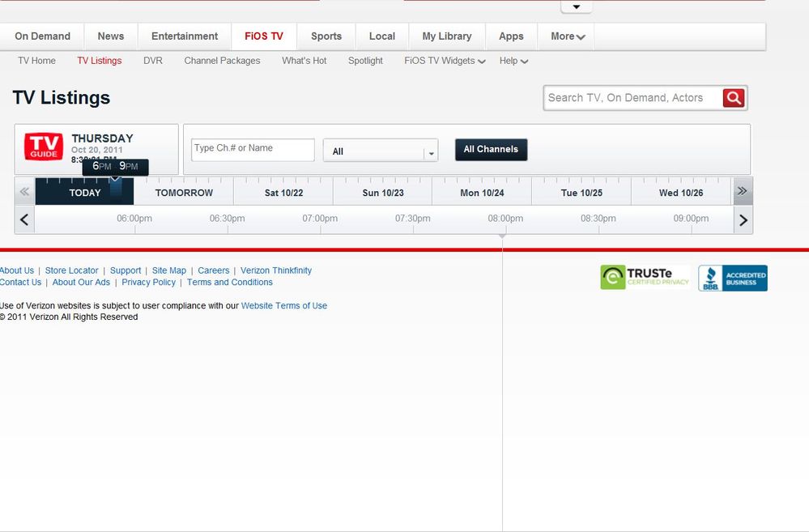Select the TOMORROW day tab
Image resolution: width=809 pixels, height=532 pixels.
point(184,193)
